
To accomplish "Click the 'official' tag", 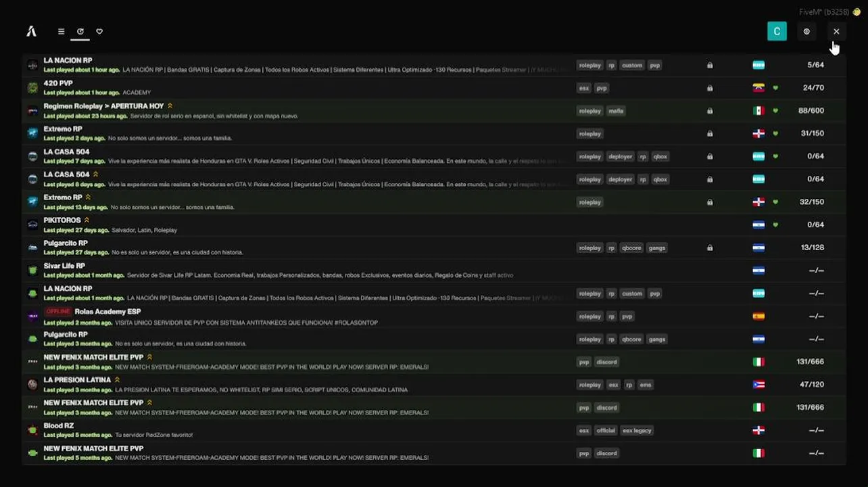I will coord(606,430).
